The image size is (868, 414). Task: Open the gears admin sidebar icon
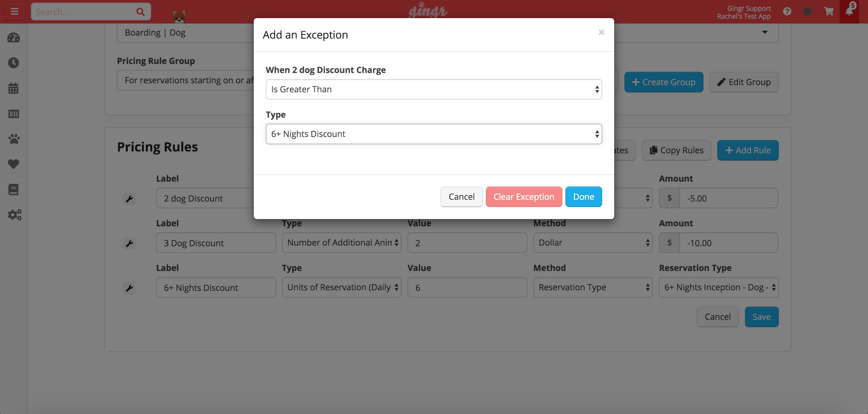(14, 215)
